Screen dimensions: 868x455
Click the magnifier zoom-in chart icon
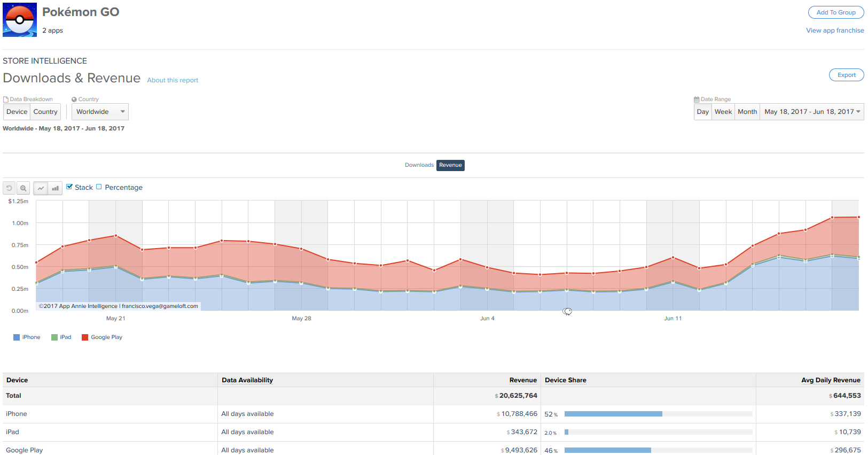click(x=23, y=188)
